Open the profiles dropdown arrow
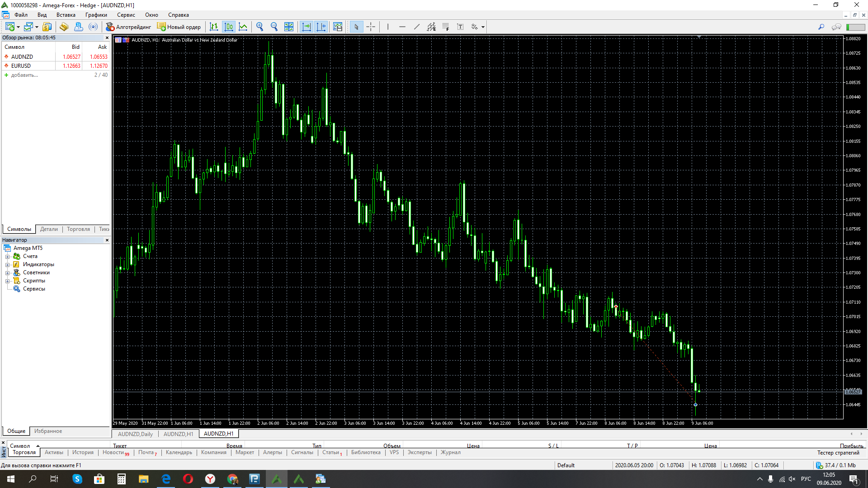The width and height of the screenshot is (868, 488). pyautogui.click(x=37, y=27)
